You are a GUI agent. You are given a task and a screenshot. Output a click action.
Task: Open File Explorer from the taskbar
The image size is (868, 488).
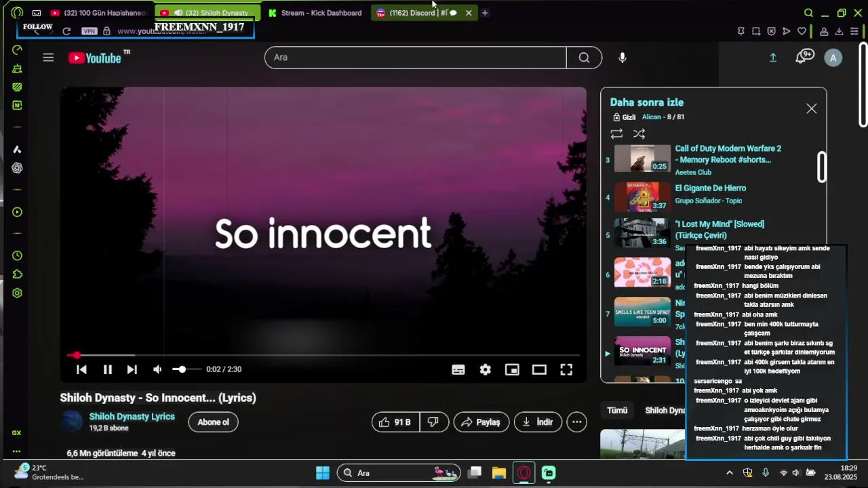point(499,472)
